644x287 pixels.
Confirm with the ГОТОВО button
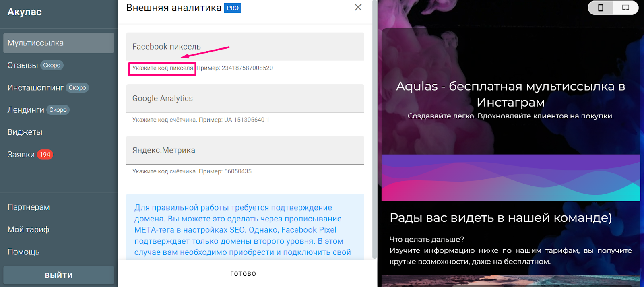[243, 274]
